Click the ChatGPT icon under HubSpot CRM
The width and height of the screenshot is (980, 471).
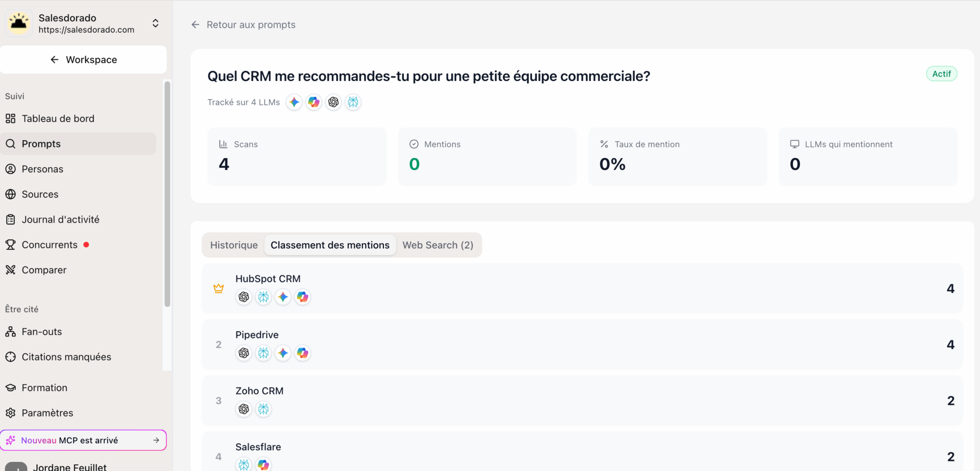pos(244,297)
